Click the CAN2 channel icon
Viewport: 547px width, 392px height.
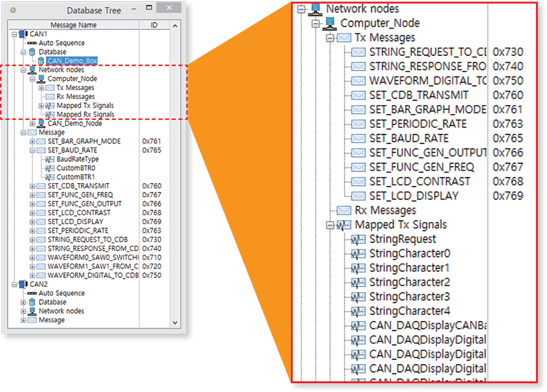(x=23, y=284)
